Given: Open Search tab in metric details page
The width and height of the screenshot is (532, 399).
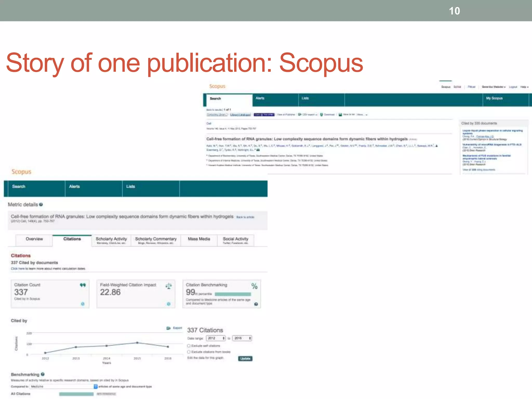Looking at the screenshot, I should point(36,189).
